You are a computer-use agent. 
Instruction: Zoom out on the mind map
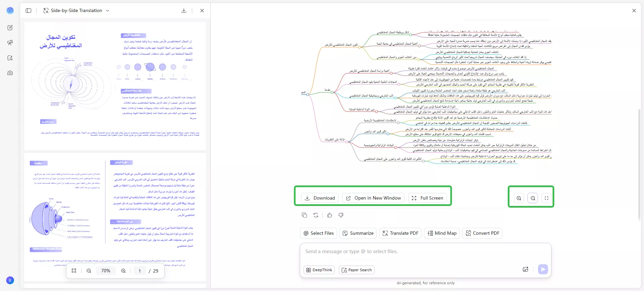pyautogui.click(x=533, y=198)
